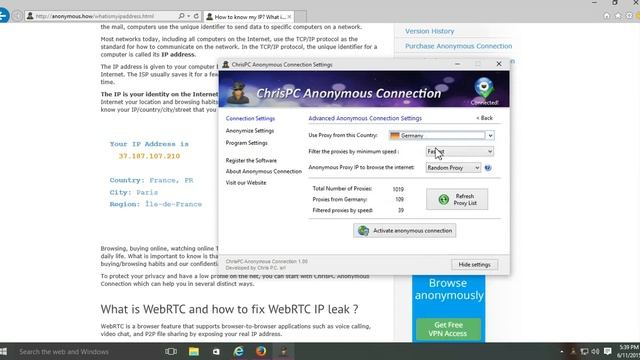Click the refresh icon in address bar
640x360 pixels.
(x=196, y=16)
